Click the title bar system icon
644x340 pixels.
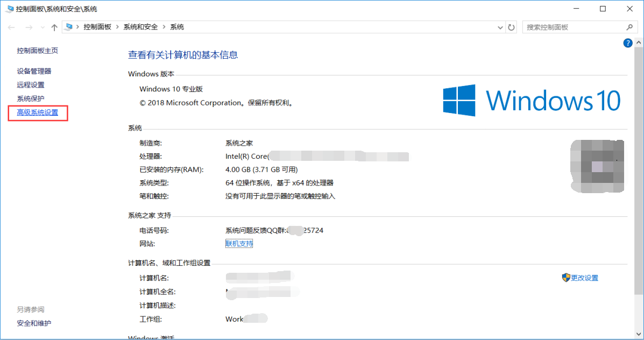[10, 9]
